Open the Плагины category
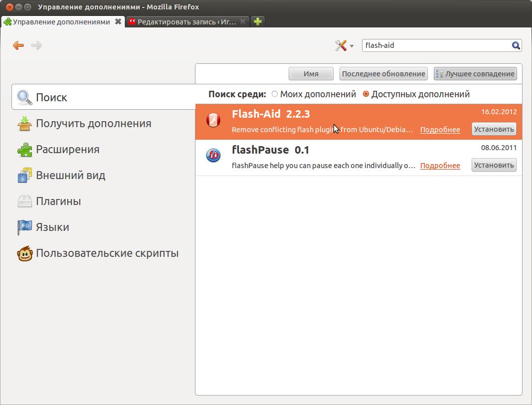 pyautogui.click(x=104, y=202)
